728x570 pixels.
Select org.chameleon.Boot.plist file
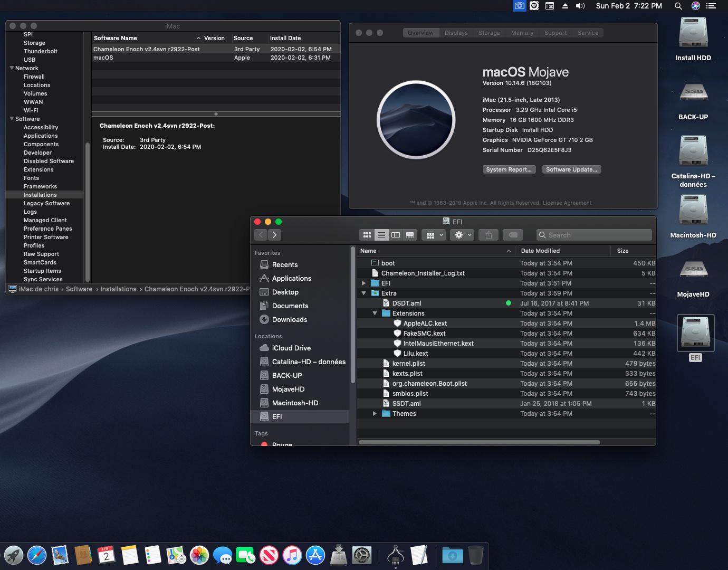point(506,384)
